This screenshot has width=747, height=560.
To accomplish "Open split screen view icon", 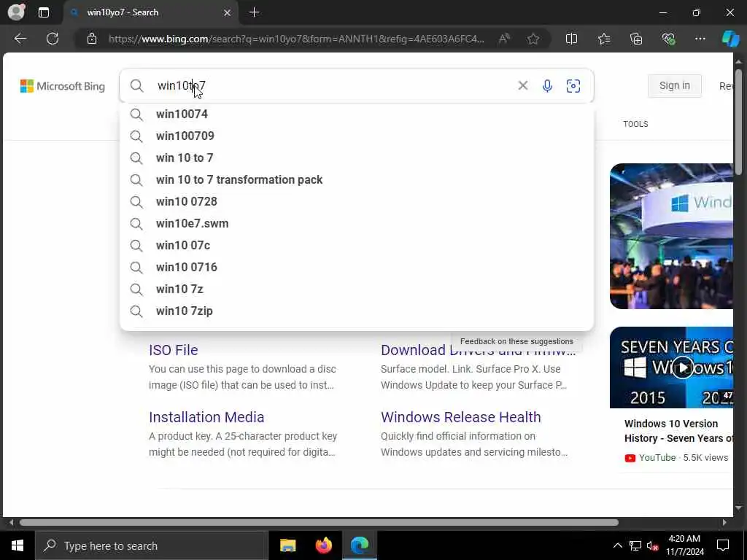I will click(571, 39).
